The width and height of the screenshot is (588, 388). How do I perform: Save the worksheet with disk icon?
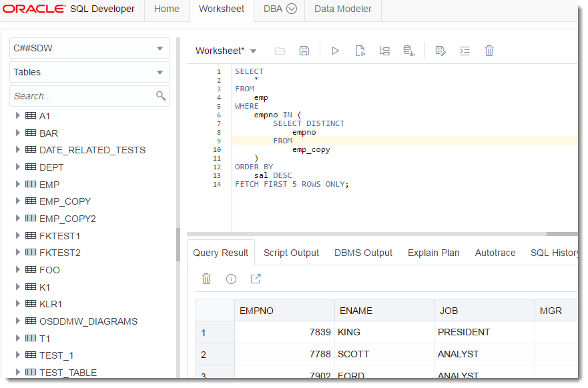point(304,51)
